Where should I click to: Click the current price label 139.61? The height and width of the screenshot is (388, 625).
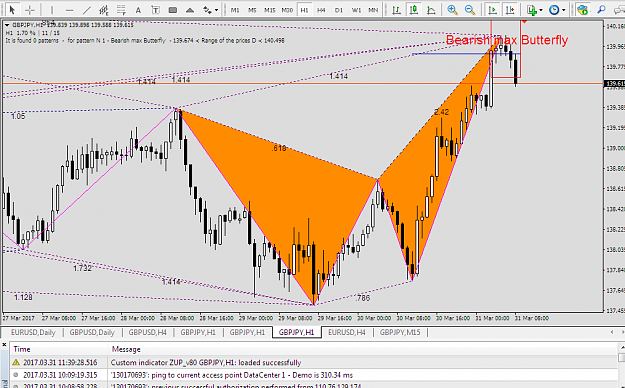tap(615, 83)
